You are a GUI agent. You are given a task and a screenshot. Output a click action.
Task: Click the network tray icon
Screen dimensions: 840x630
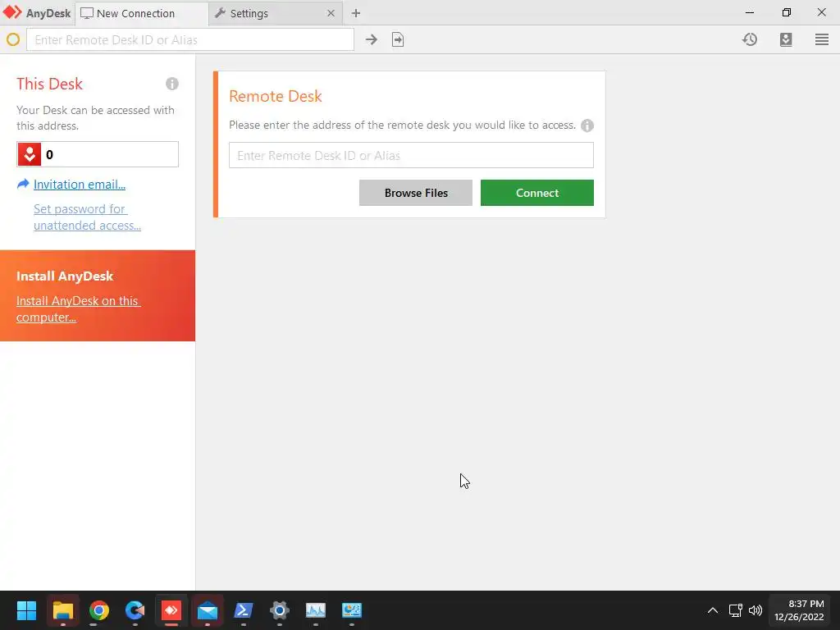click(736, 610)
